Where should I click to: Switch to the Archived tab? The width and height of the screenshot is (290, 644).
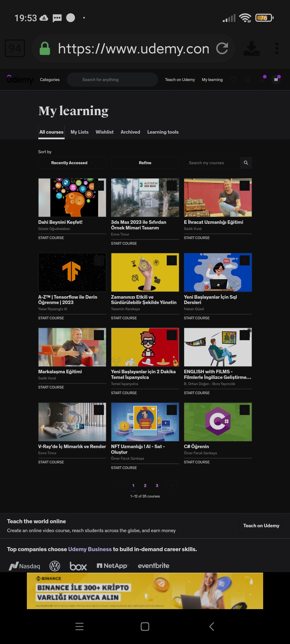[130, 132]
